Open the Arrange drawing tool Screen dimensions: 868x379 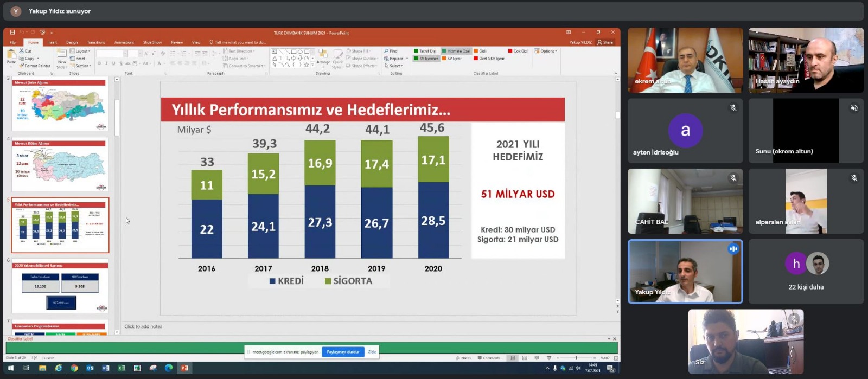pos(323,55)
